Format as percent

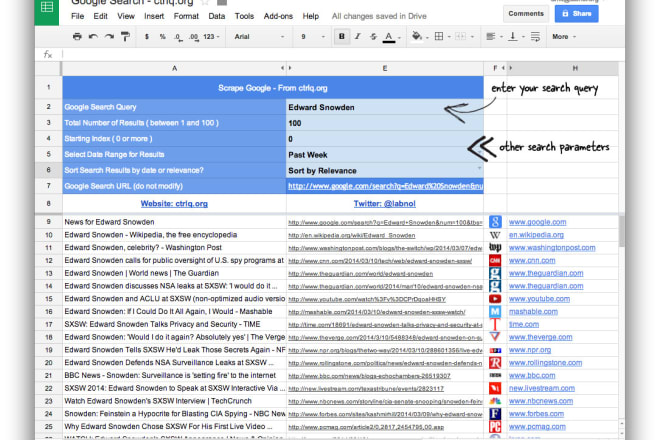pos(162,37)
